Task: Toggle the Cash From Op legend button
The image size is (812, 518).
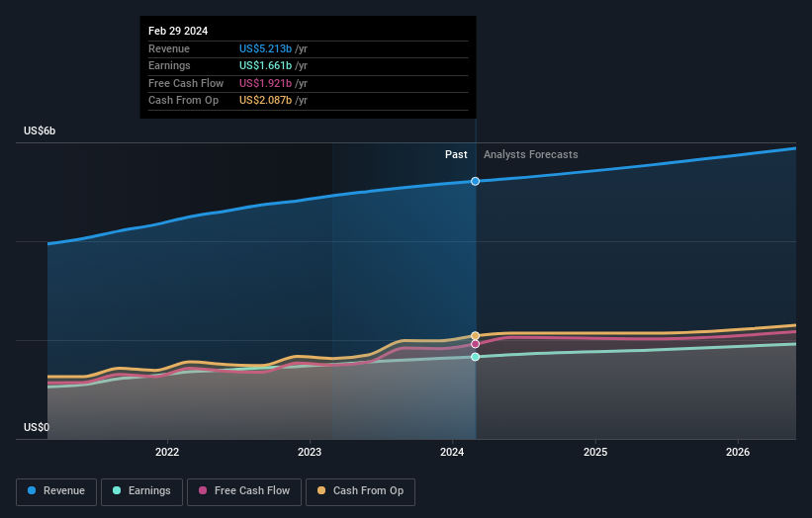Action: (x=360, y=491)
